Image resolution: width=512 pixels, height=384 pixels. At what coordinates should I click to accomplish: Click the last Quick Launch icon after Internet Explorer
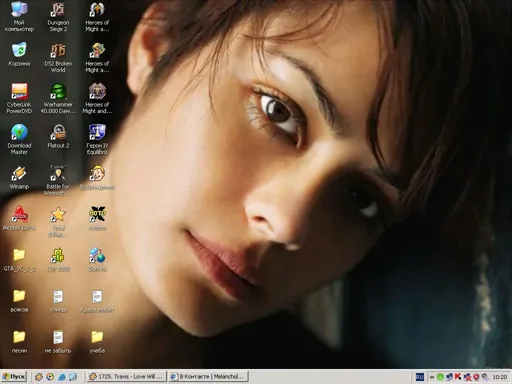tap(73, 377)
